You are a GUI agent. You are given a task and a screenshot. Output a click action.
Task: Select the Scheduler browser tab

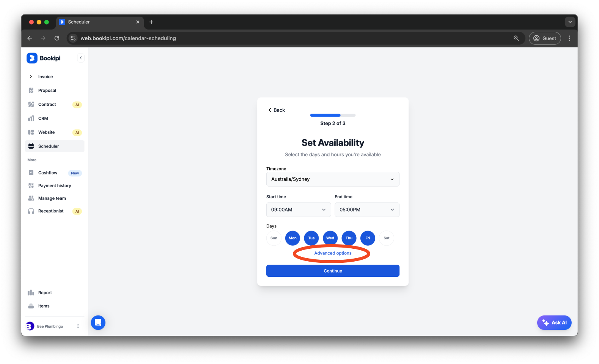100,22
